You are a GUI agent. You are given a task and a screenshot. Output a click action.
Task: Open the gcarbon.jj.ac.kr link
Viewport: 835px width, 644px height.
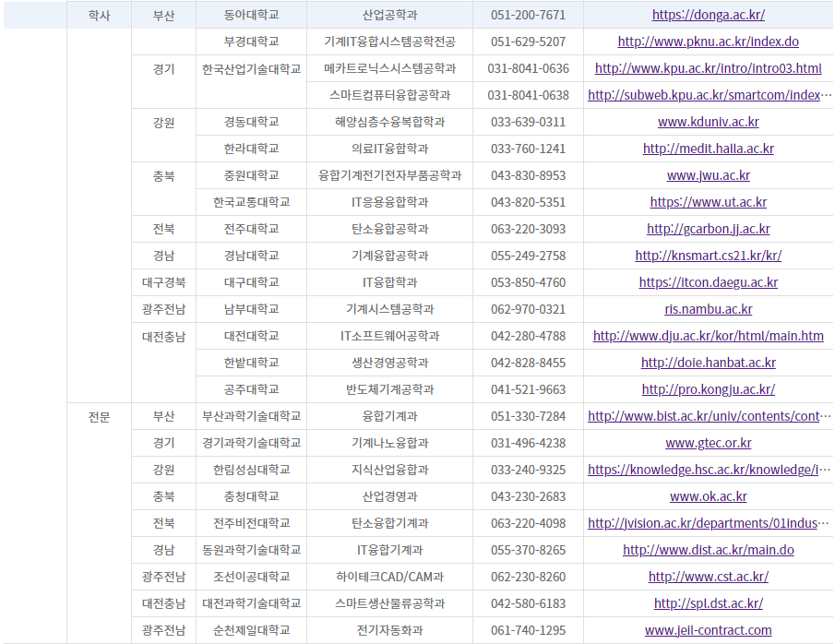(x=709, y=229)
